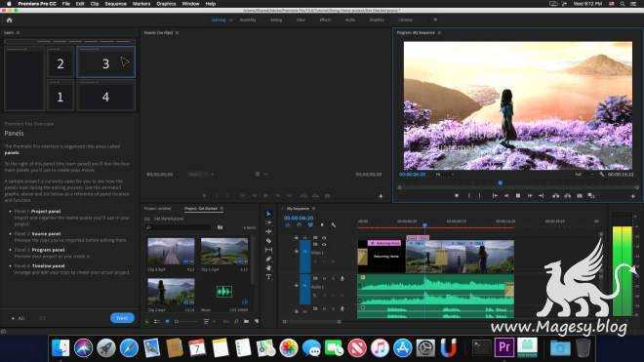Open the Source panel menu
Screen dimensions: 644x362
[177, 33]
